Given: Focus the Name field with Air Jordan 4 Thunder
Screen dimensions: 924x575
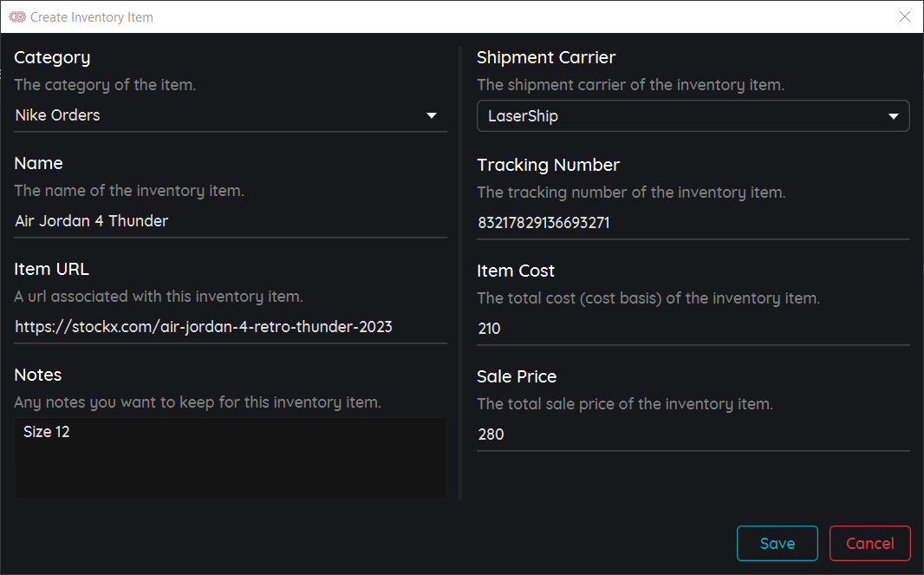Looking at the screenshot, I should click(230, 221).
